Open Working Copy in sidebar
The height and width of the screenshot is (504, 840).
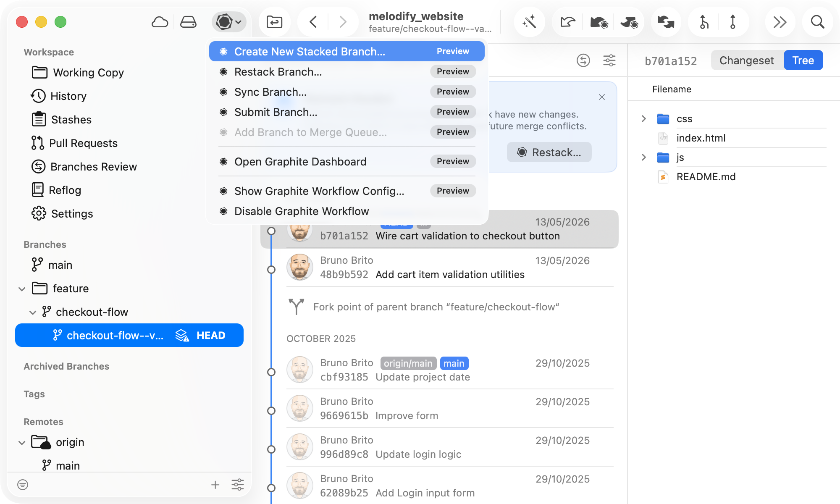pyautogui.click(x=129, y=73)
